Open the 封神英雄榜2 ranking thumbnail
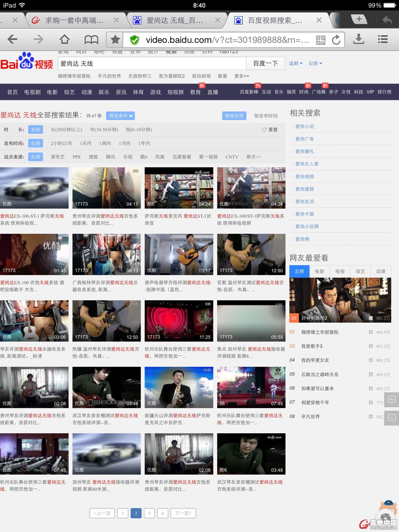This screenshot has width=399, height=532. (340, 300)
